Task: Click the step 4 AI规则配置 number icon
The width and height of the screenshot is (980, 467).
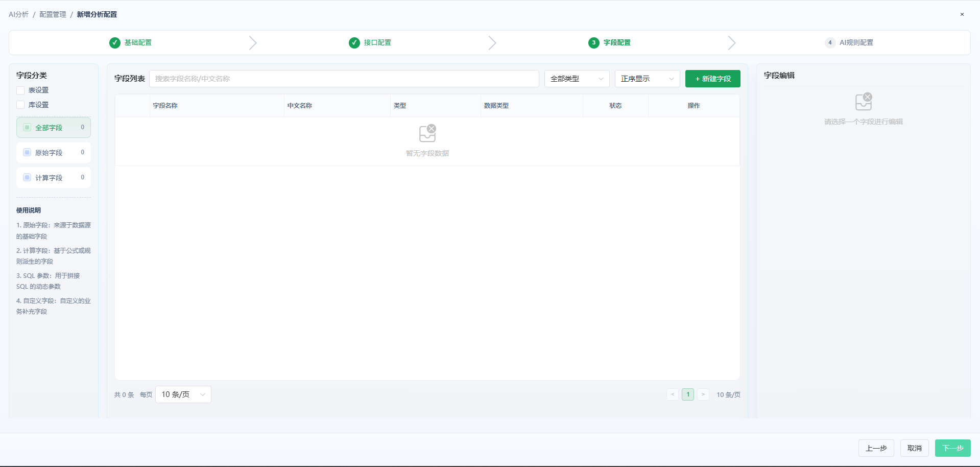Action: [x=830, y=43]
